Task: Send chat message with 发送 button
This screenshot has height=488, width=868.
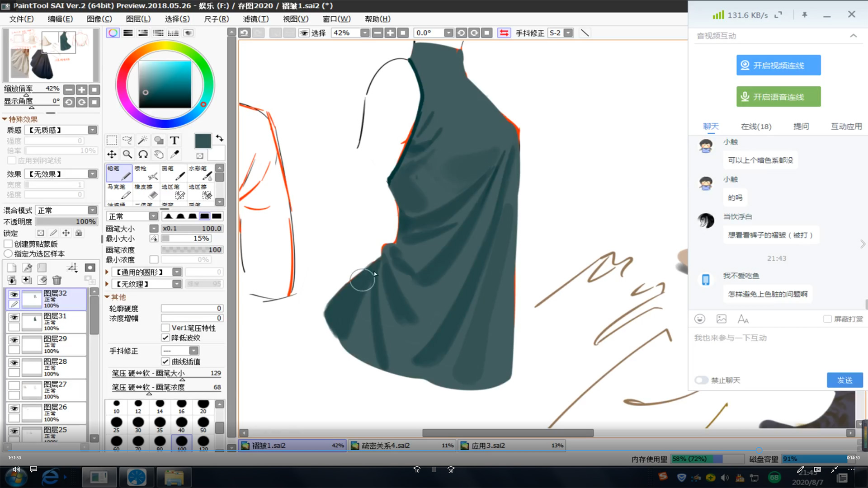Action: click(x=844, y=380)
